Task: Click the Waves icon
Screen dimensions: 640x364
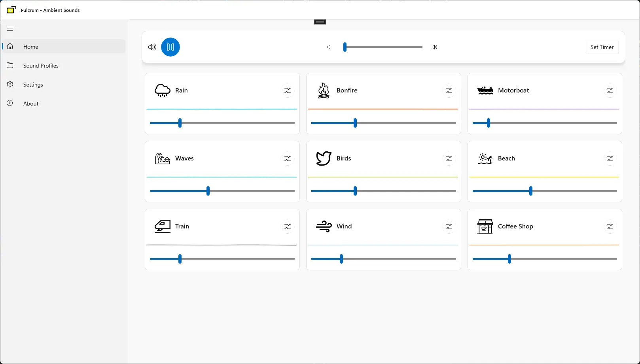Action: point(162,158)
